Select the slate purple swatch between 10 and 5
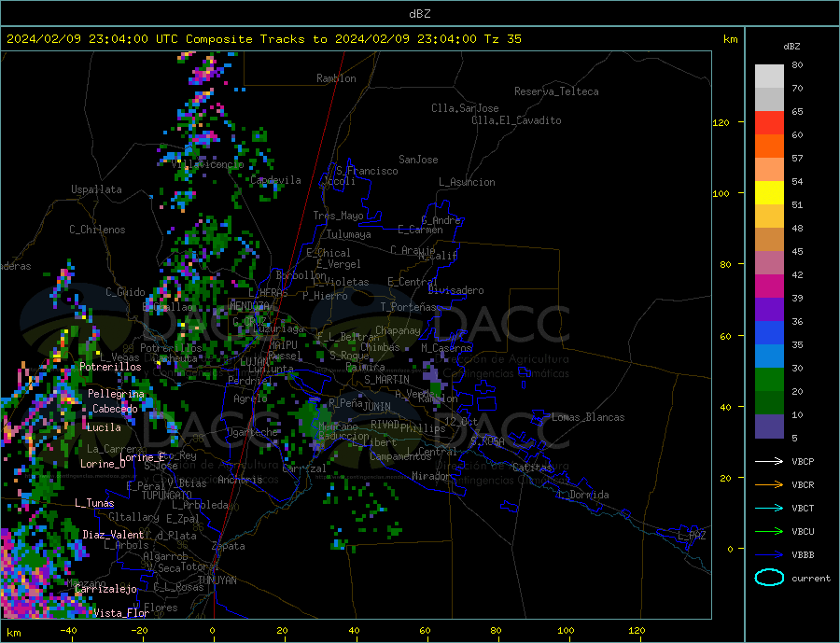The width and height of the screenshot is (840, 643). click(769, 426)
